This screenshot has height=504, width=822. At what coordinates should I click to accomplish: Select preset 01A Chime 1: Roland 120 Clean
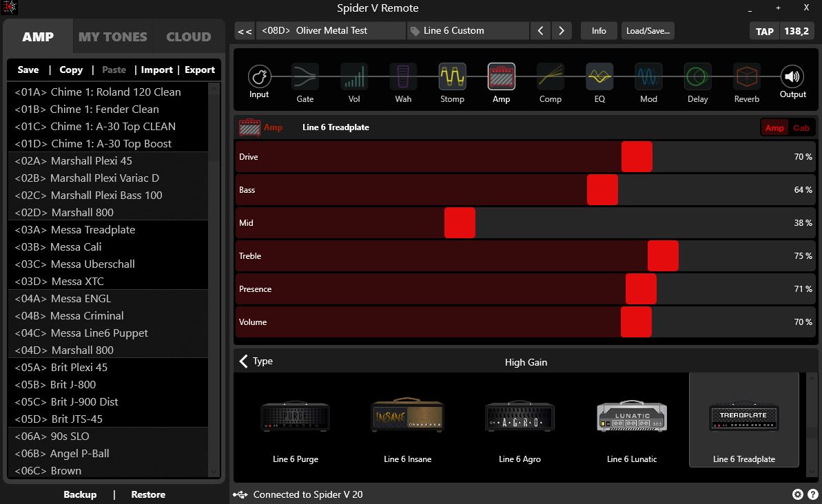pyautogui.click(x=108, y=92)
